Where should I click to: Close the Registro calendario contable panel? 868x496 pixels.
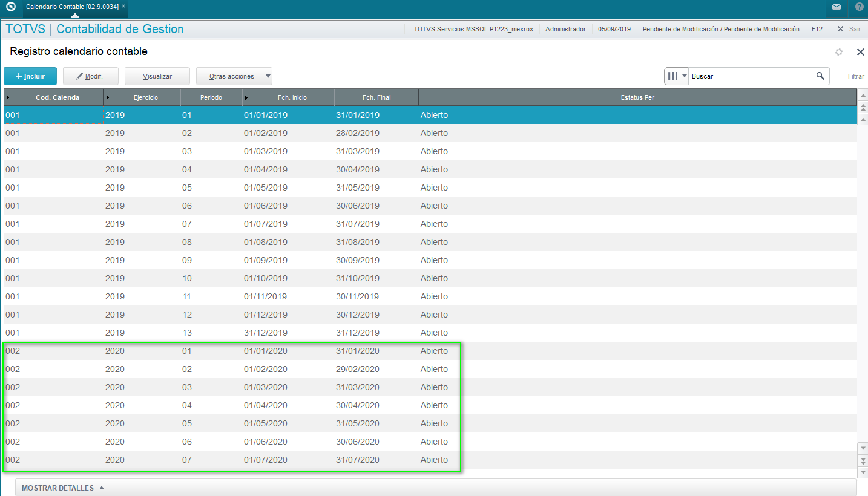point(860,52)
